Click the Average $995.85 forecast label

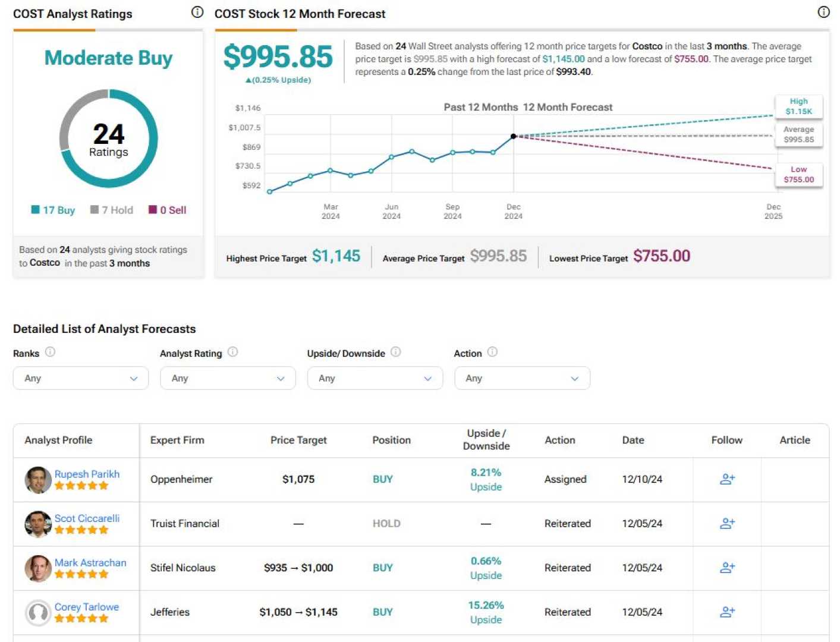click(x=798, y=134)
